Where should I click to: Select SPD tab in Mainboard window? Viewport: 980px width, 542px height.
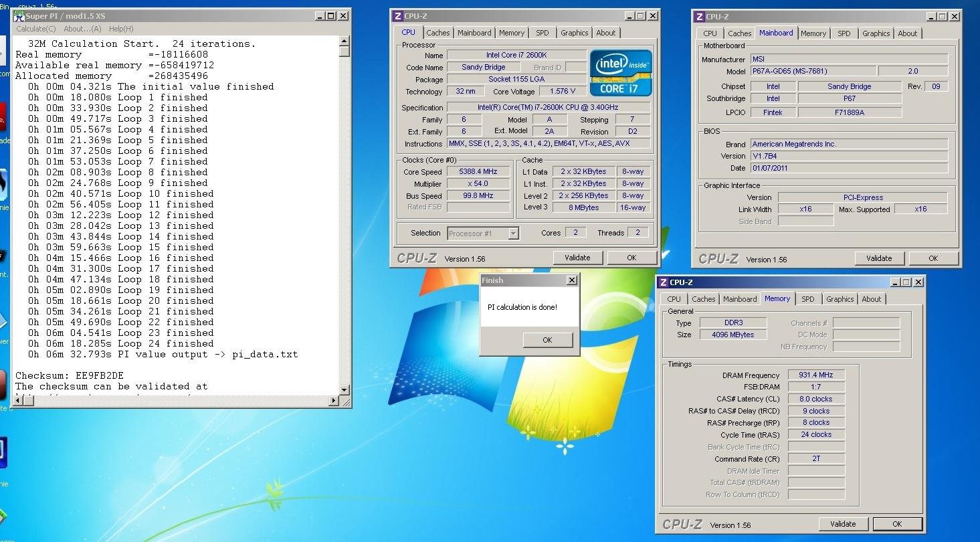(x=844, y=33)
